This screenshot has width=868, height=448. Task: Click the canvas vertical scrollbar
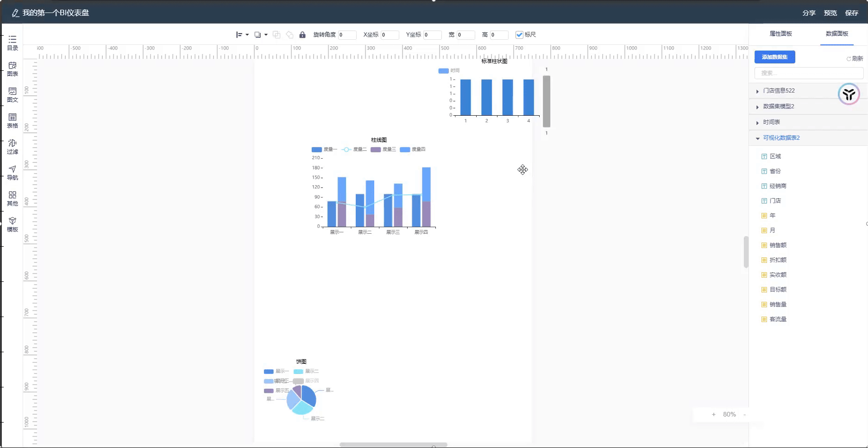click(746, 252)
